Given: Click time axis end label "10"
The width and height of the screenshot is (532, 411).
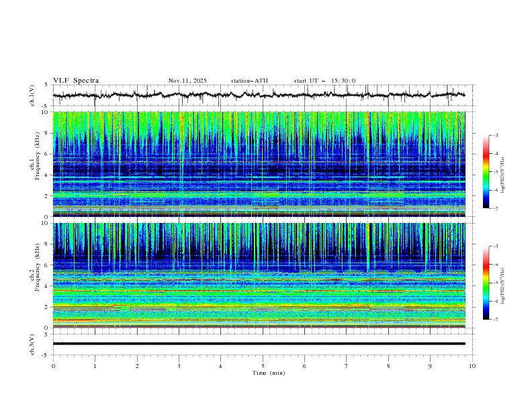Looking at the screenshot, I should click(x=472, y=366).
